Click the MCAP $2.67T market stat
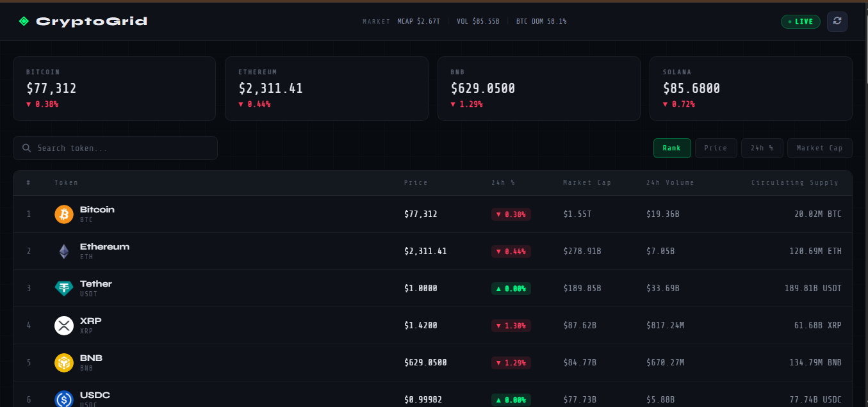The width and height of the screenshot is (868, 407). pyautogui.click(x=418, y=21)
